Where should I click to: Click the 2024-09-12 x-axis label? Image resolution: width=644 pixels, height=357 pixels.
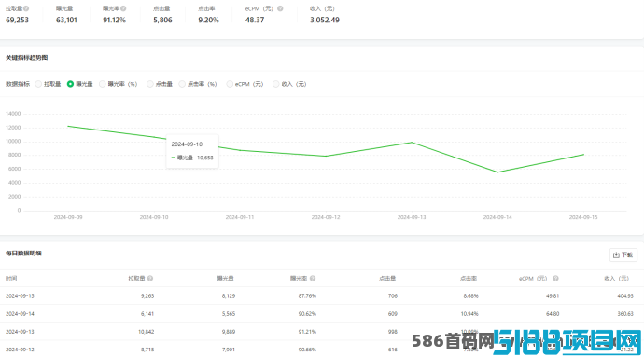coord(326,217)
